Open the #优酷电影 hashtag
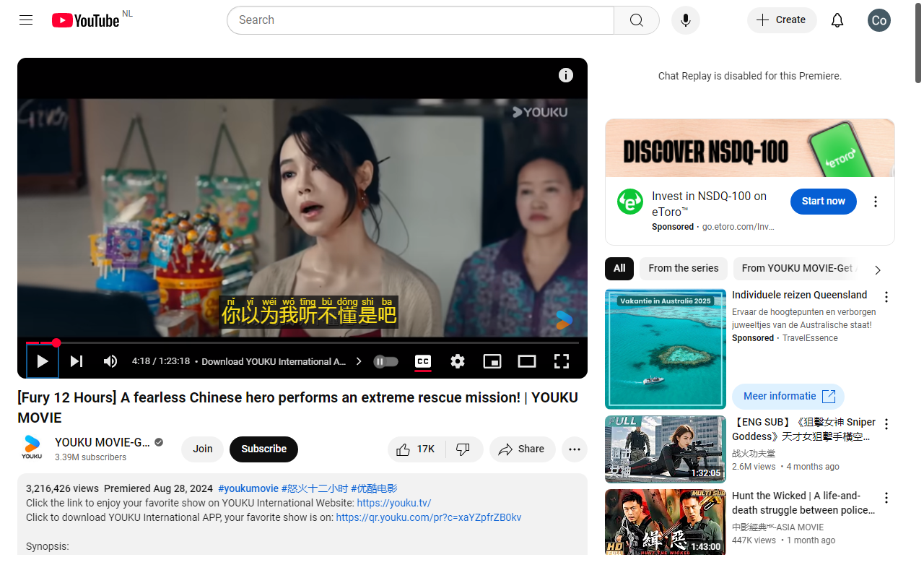The image size is (924, 578). pyautogui.click(x=374, y=488)
